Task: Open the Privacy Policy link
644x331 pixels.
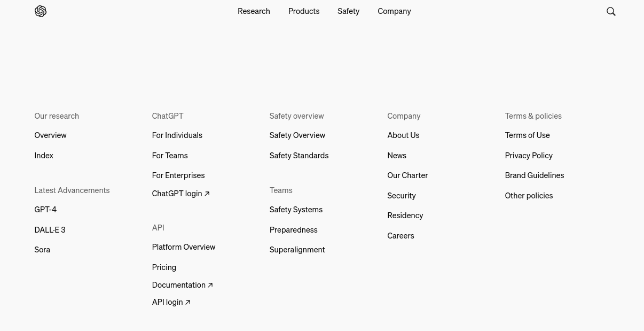Action: pyautogui.click(x=529, y=156)
